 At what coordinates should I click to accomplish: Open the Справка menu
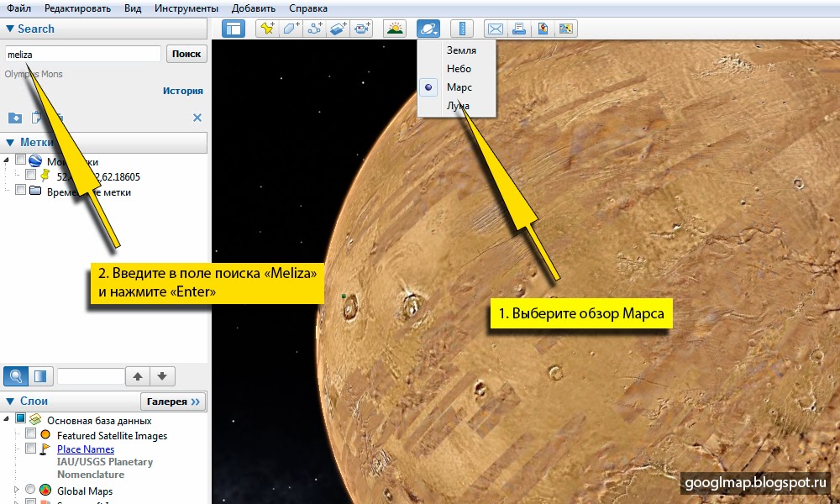[x=308, y=8]
